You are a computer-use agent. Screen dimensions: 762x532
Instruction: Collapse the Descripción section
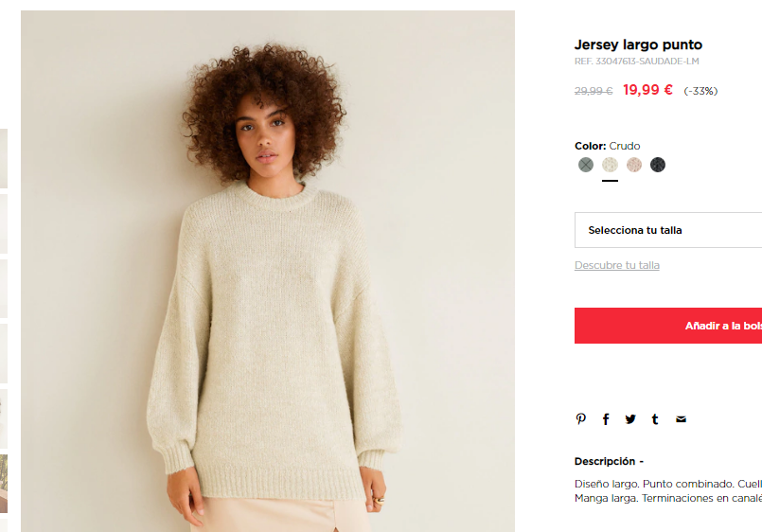[609, 461]
